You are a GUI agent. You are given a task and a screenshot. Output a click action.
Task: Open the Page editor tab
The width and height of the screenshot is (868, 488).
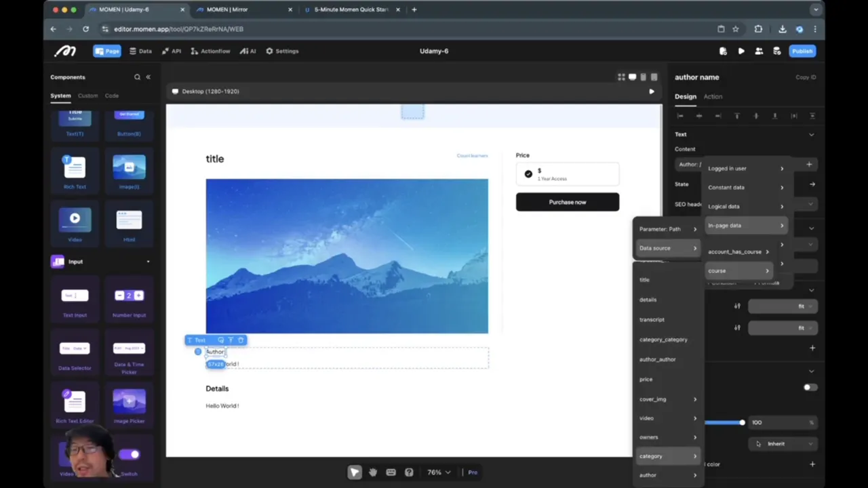(x=106, y=51)
